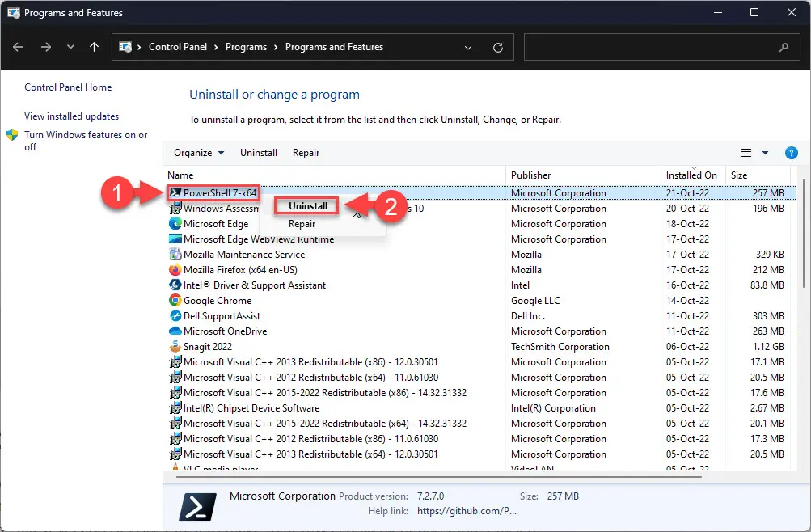Click the Dell SupportAssist icon
This screenshot has height=532, width=811.
175,316
